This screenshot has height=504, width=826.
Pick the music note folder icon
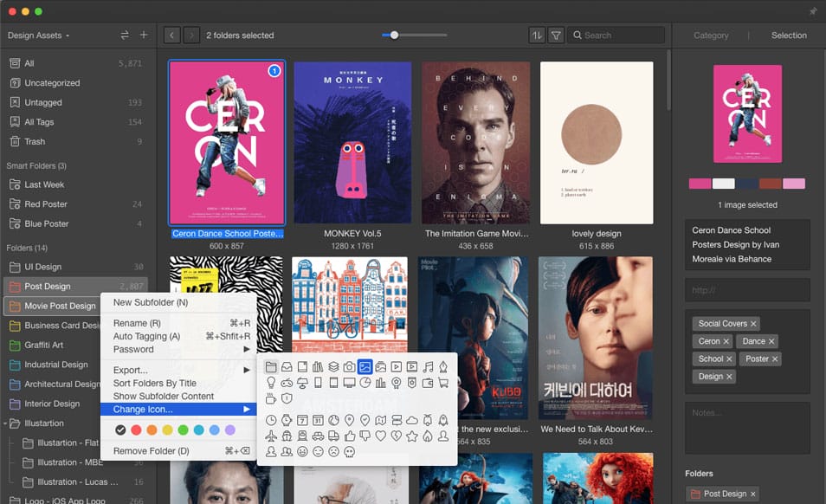428,367
